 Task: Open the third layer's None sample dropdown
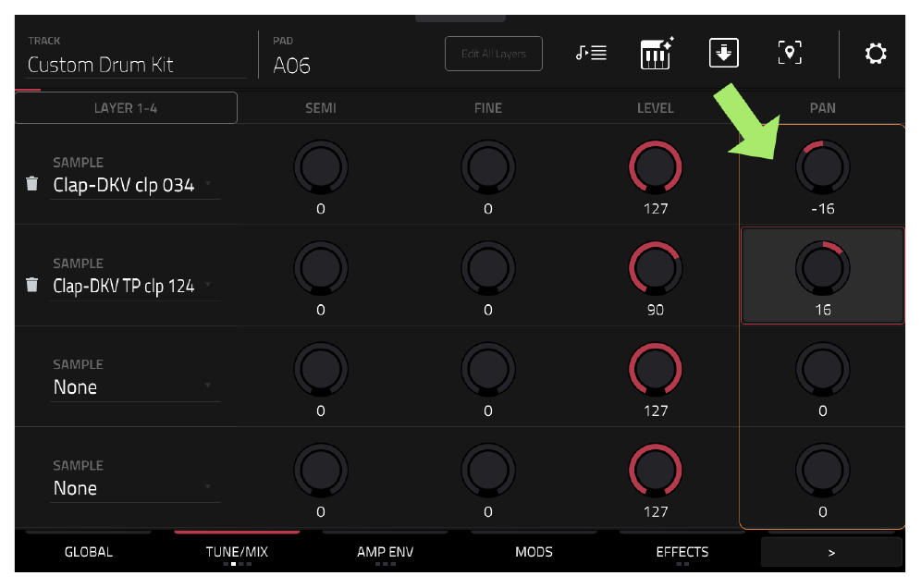(x=135, y=387)
